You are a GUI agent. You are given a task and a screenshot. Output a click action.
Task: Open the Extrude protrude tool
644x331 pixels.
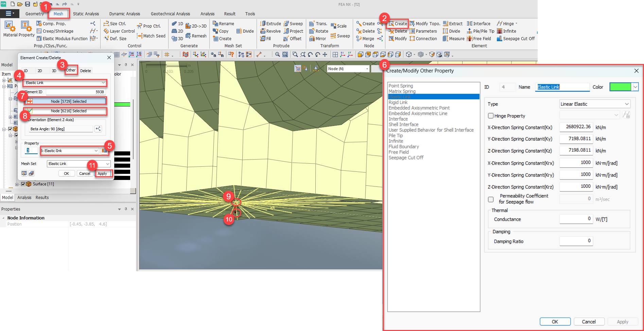270,23
